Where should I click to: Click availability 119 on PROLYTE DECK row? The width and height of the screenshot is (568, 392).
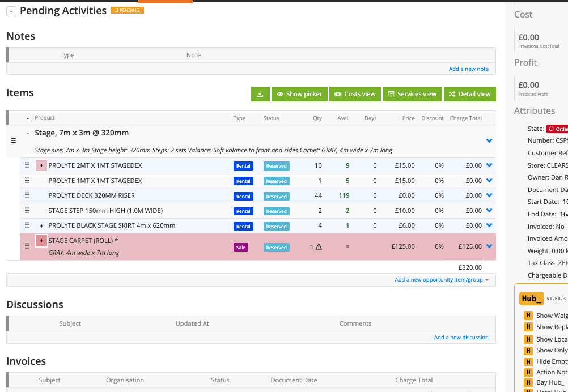[x=344, y=195]
